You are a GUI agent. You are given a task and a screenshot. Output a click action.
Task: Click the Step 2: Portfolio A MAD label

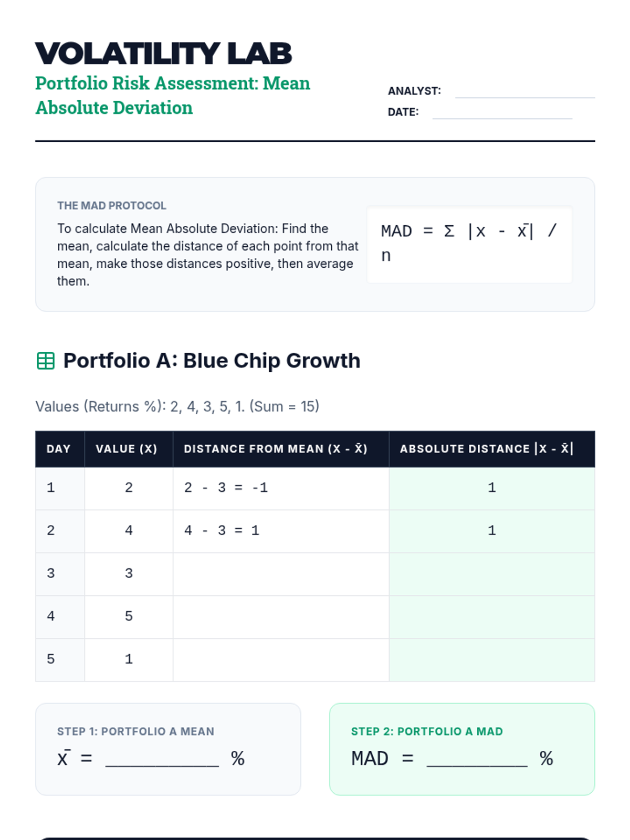pos(427,731)
